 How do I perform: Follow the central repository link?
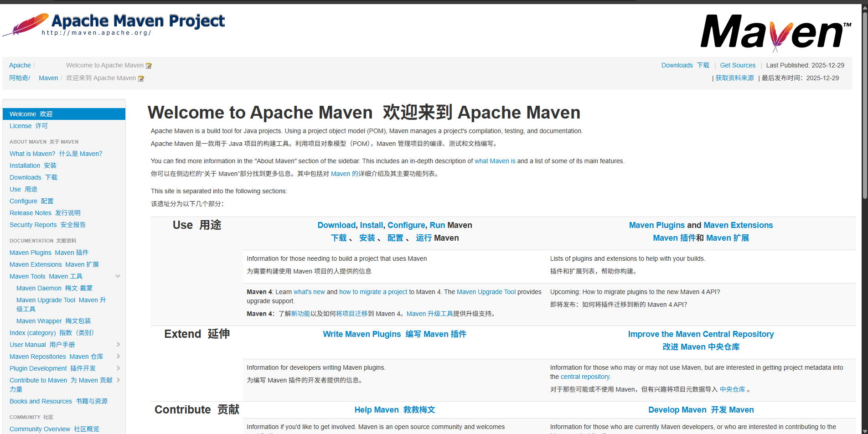tap(585, 377)
